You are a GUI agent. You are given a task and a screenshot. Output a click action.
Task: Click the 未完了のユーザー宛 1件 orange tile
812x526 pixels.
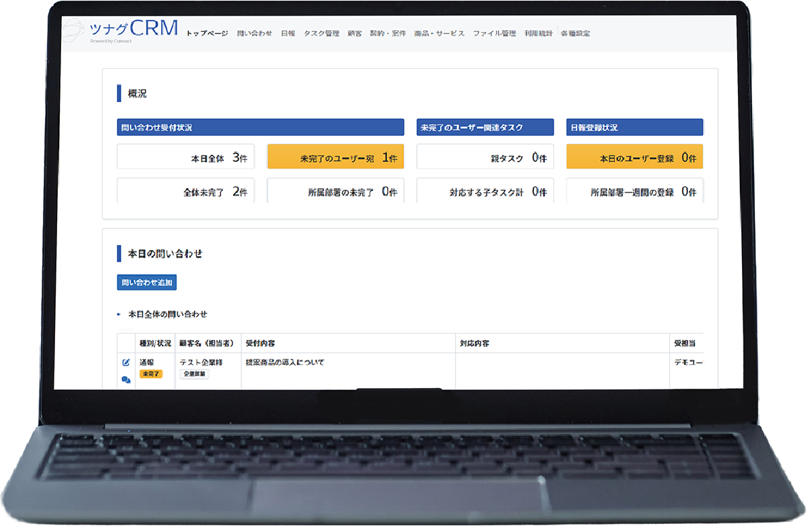(x=335, y=157)
